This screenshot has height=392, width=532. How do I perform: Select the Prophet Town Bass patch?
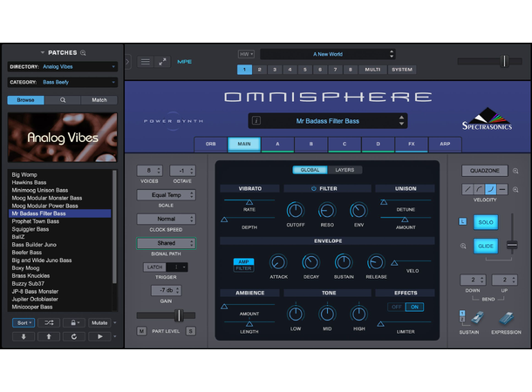coord(36,221)
